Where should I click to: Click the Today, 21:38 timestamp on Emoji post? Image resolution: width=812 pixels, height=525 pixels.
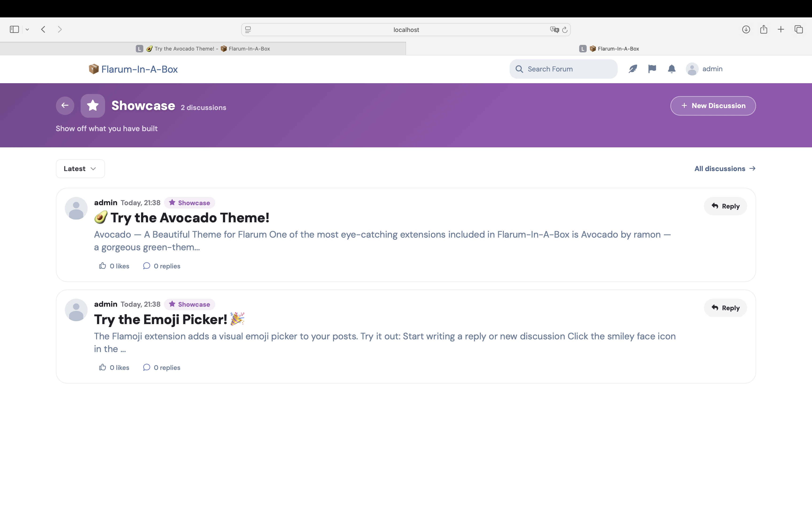(x=141, y=304)
